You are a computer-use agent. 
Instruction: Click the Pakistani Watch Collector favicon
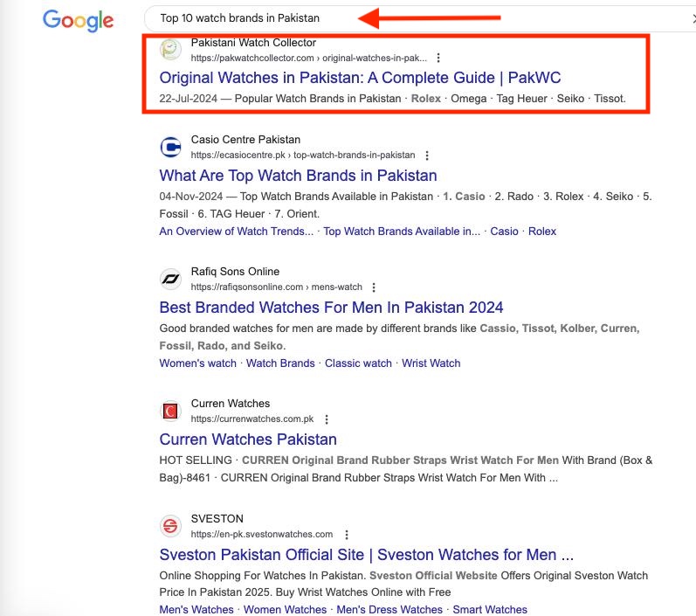(x=170, y=49)
